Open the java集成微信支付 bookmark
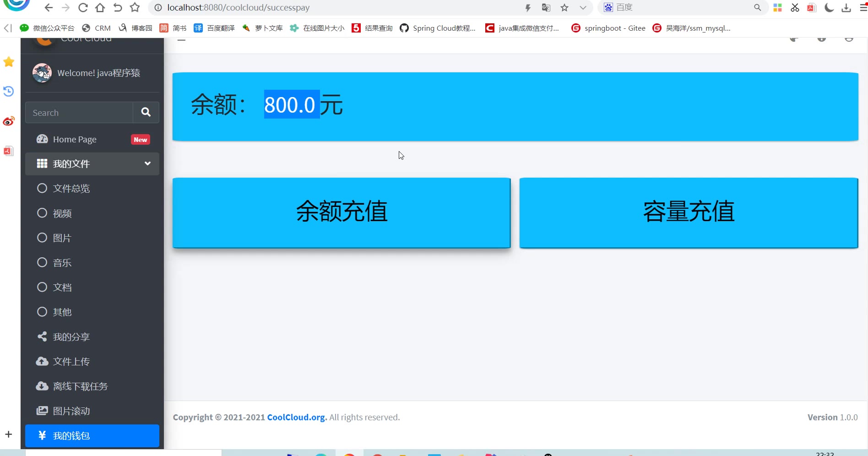 (522, 28)
